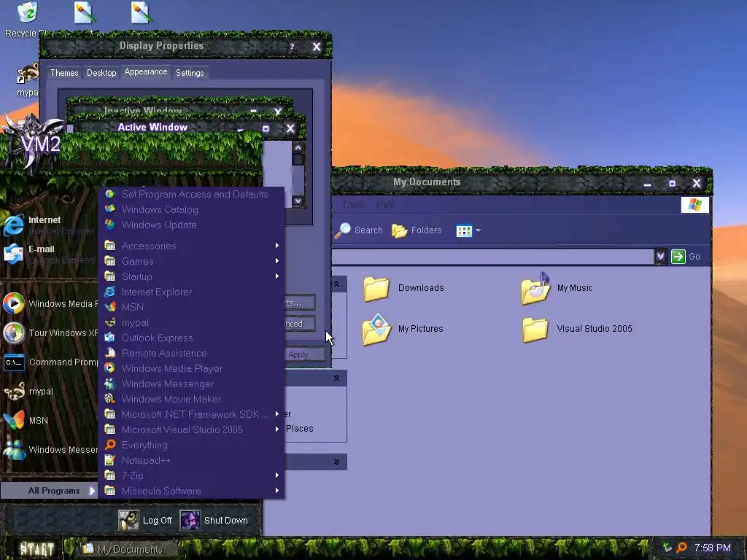Click address bar field in My Documents
Viewport: 747px width, 560px height.
pos(492,256)
